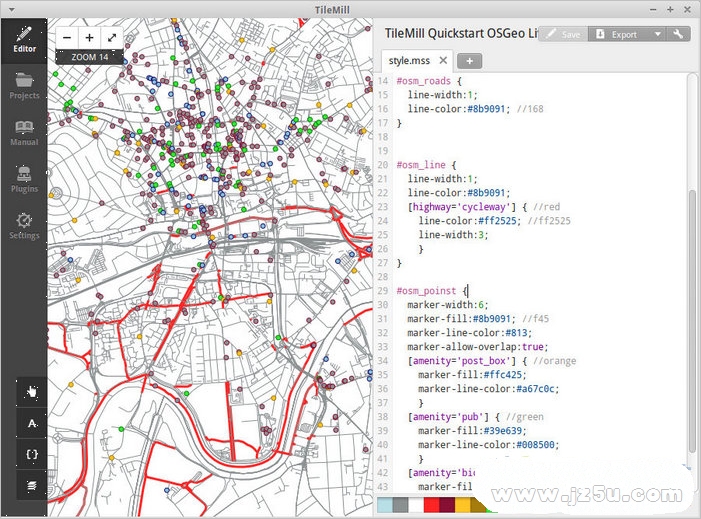Click the TileMill Quickstart project title
Viewport: 701px width, 519px height.
point(460,34)
